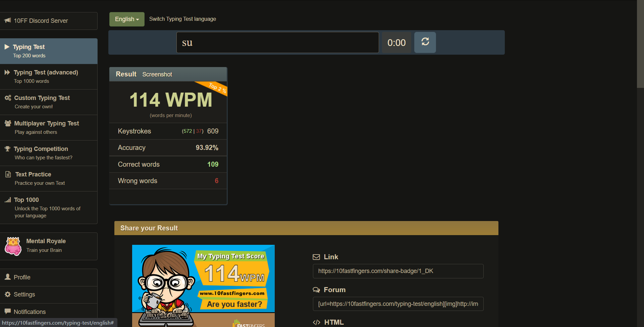Click inside the typing test input box
Image resolution: width=644 pixels, height=327 pixels.
pos(277,43)
